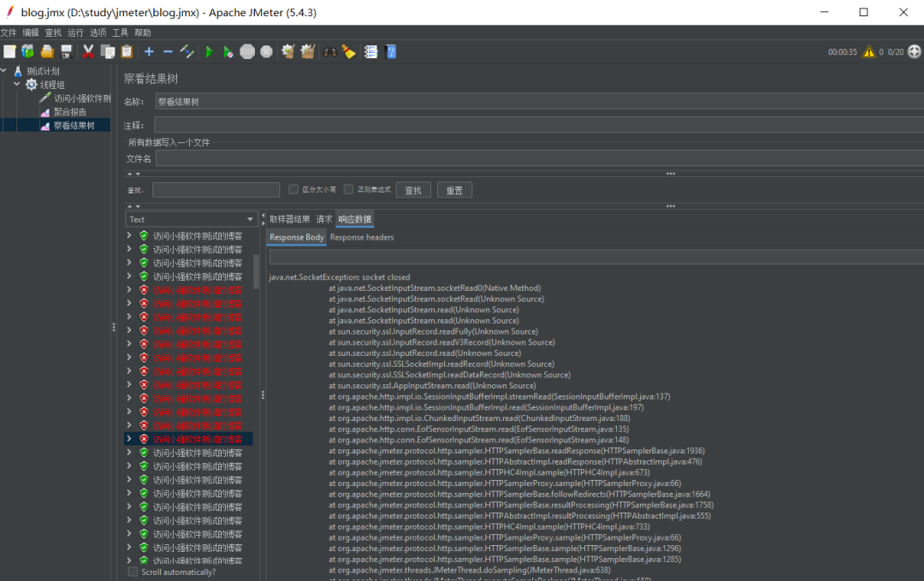This screenshot has height=581, width=924.
Task: Switch to the 取样器结果 tab
Action: click(x=289, y=219)
